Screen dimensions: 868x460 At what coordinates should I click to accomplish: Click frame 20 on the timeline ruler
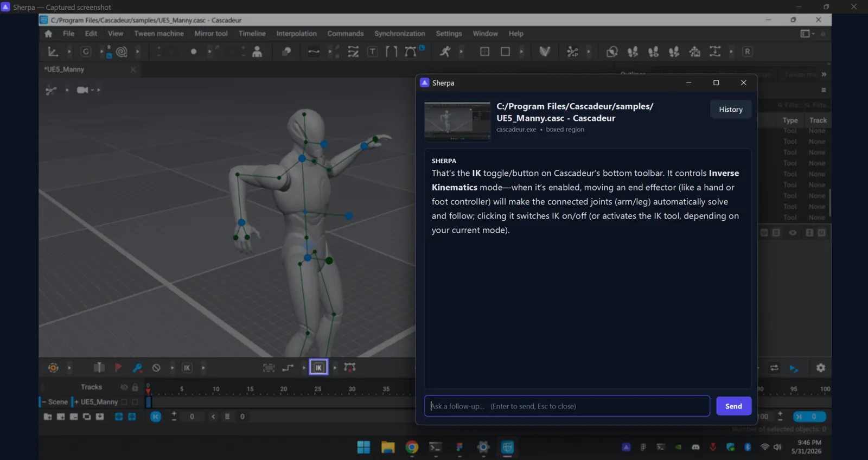coord(284,389)
